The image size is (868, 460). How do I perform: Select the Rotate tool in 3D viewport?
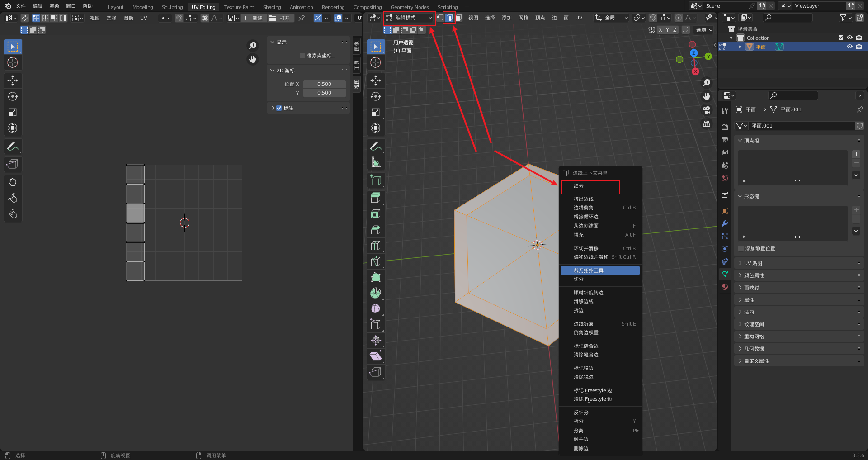coord(376,96)
